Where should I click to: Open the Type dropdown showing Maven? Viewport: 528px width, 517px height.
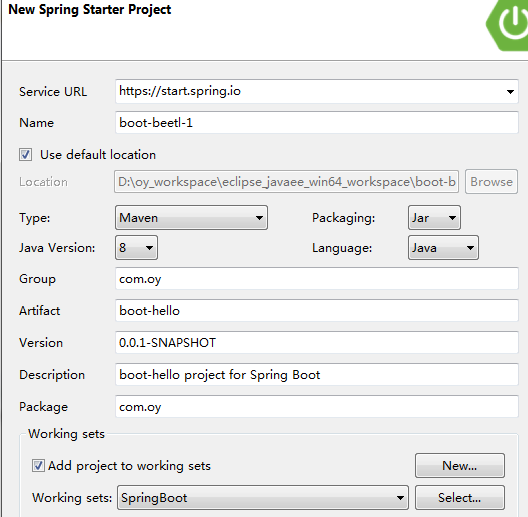coord(191,218)
